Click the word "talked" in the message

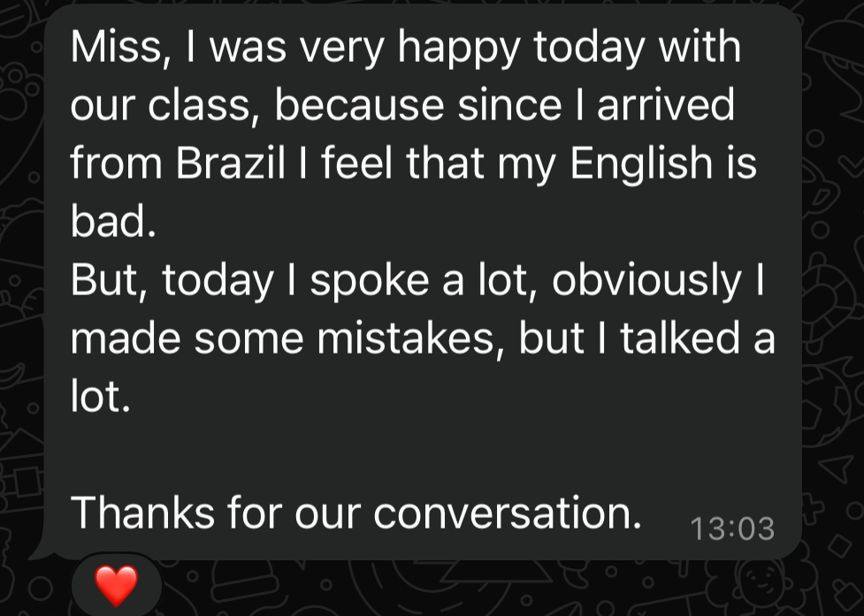[x=679, y=338]
